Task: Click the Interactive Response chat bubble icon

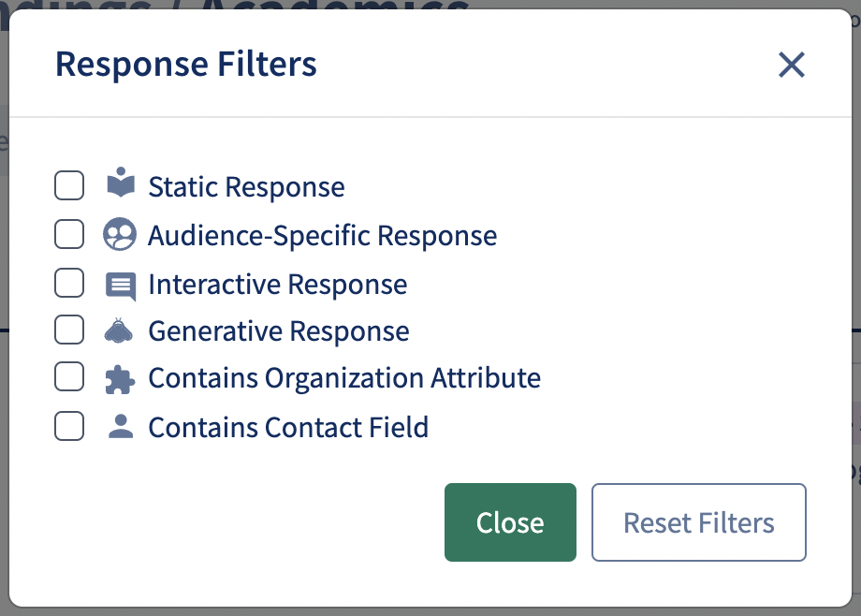Action: [121, 286]
